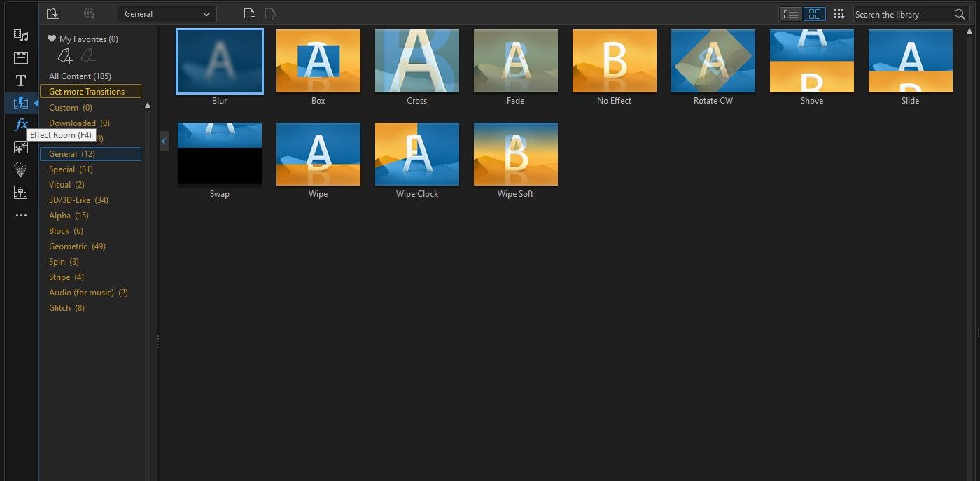Open the Media Room icon
The width and height of the screenshot is (980, 481).
pos(21,36)
